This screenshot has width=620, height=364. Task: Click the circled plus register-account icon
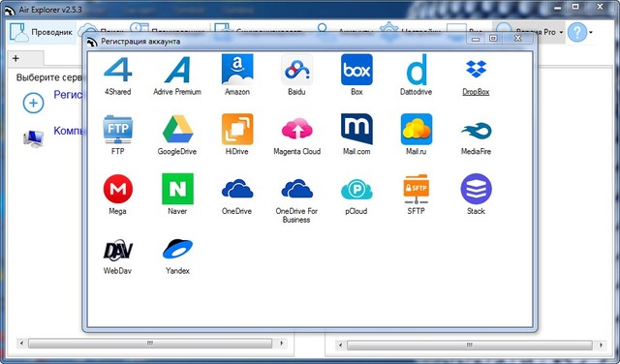tap(33, 104)
